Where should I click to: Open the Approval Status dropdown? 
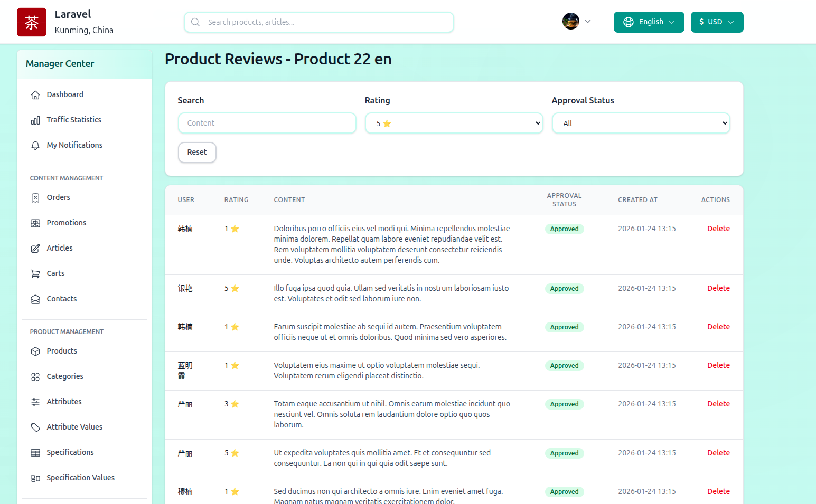[x=641, y=123]
